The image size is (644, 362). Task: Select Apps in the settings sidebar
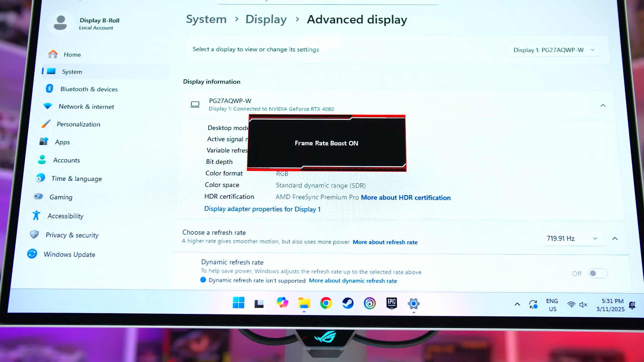coord(62,142)
